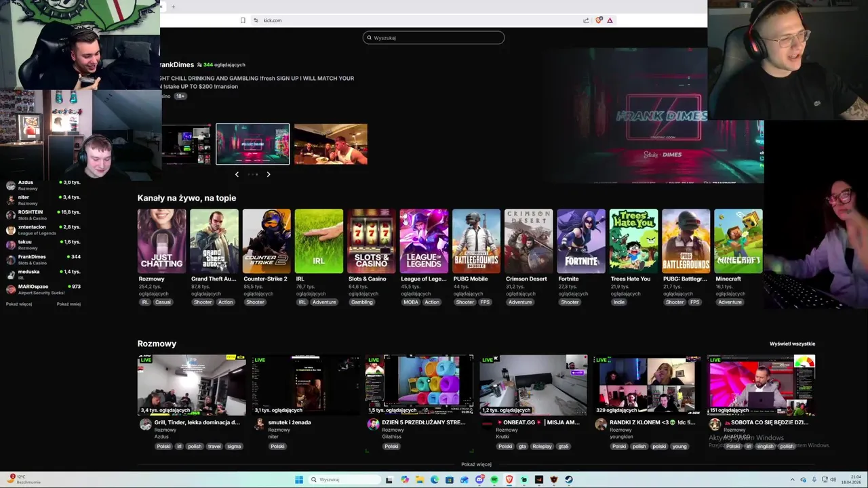Open the FrankDimes channel name in the featured banner
This screenshot has width=868, height=488.
pos(177,65)
